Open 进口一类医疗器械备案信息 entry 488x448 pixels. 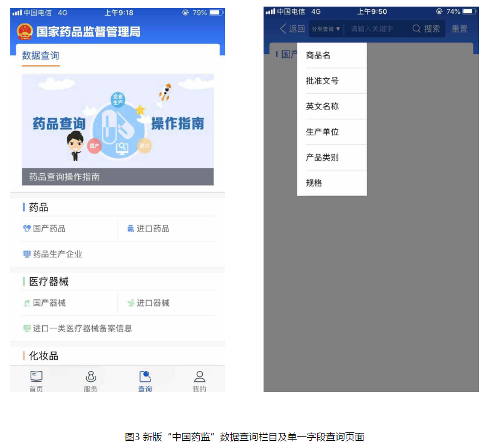click(x=78, y=328)
